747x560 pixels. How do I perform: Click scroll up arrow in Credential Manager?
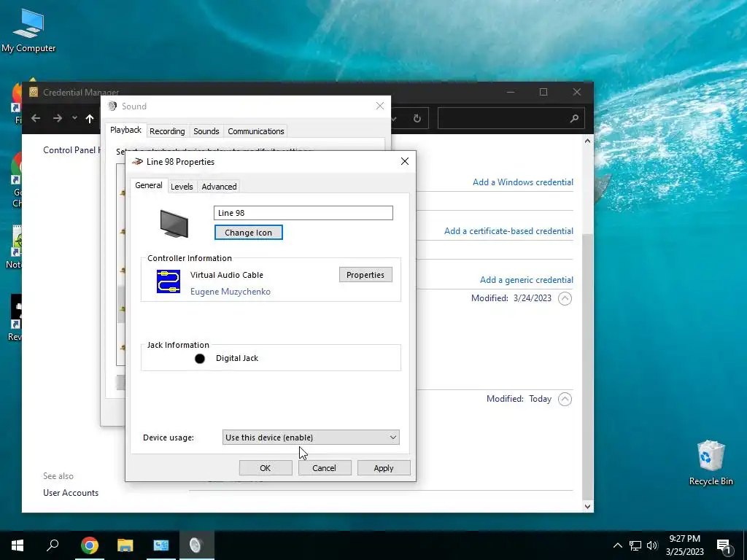point(587,141)
